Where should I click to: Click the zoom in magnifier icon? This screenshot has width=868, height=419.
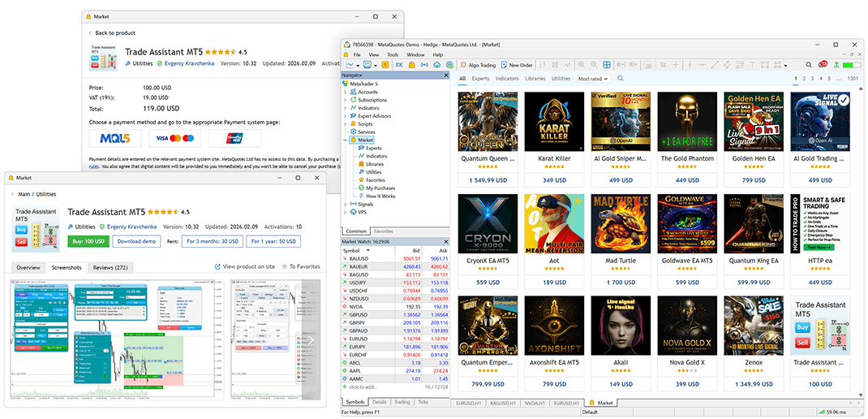coord(581,65)
